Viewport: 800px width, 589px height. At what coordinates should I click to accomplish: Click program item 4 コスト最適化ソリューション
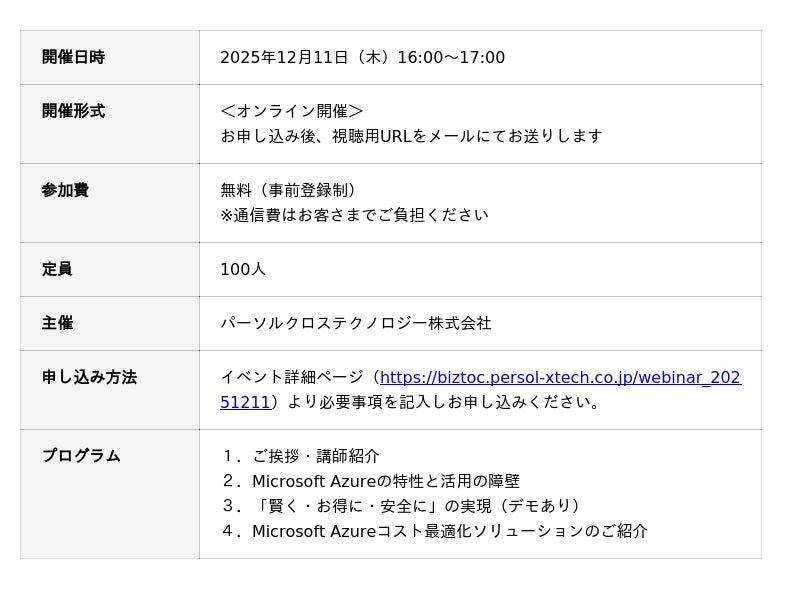(x=434, y=531)
